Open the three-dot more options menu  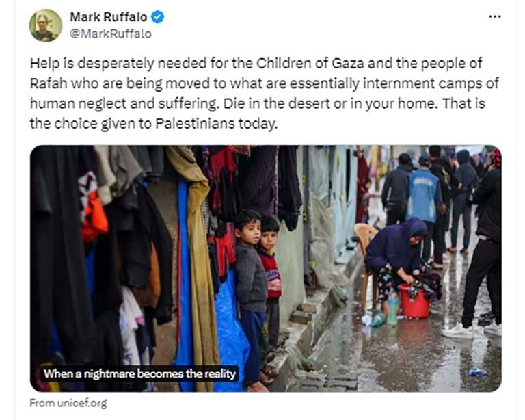pos(494,16)
